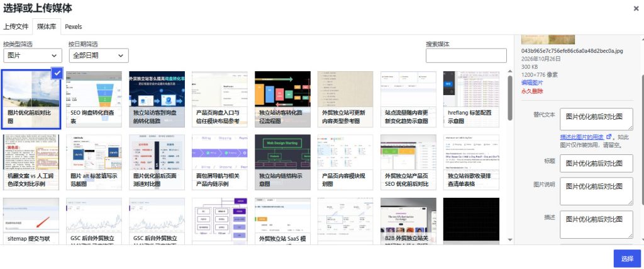The height and width of the screenshot is (269, 644).
Task: Select the 外贸独立站产品页 SEO 优化前后对比 thumbnail
Action: click(x=409, y=163)
